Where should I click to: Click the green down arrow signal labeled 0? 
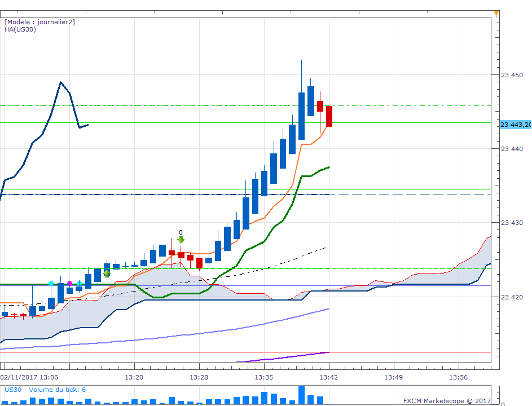click(181, 240)
